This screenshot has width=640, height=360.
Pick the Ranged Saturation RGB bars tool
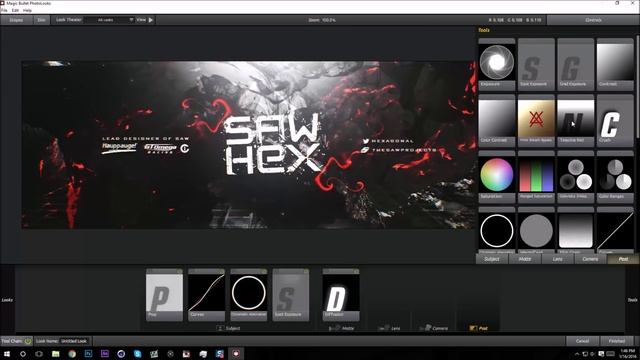(x=536, y=176)
